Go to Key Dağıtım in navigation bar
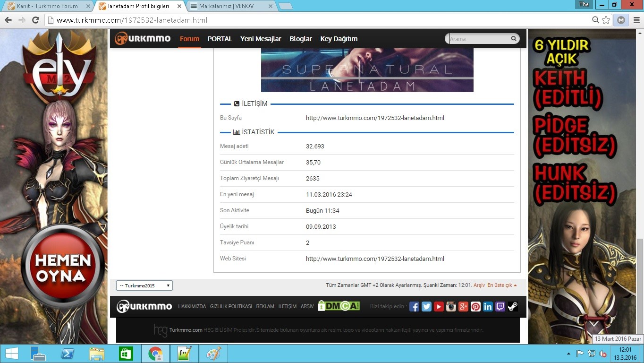The height and width of the screenshot is (363, 644). [x=339, y=39]
